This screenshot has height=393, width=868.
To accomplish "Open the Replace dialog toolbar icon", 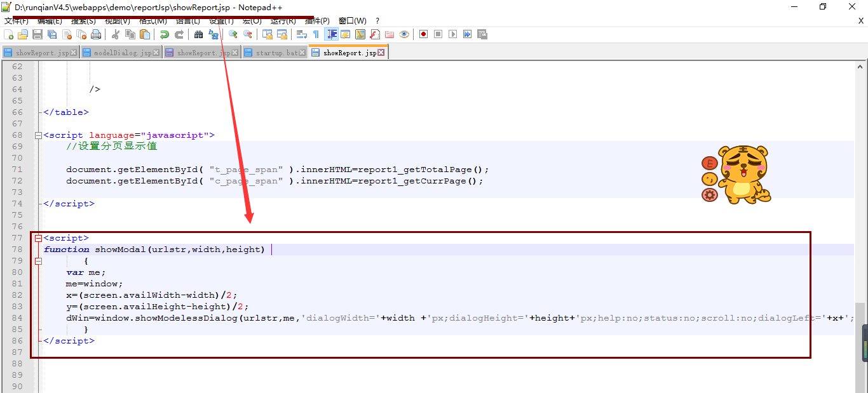I will click(x=213, y=34).
